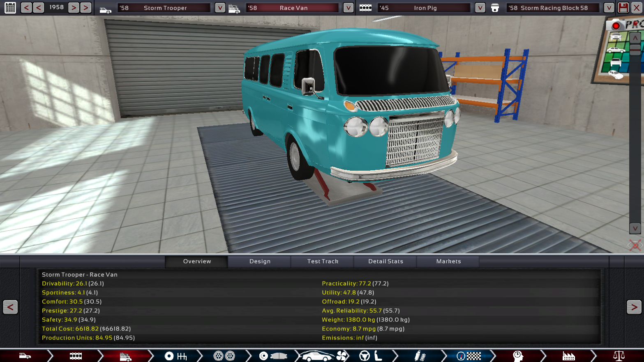644x362 pixels.
Task: Expand the Storm Racing Block 58 dropdown
Action: pyautogui.click(x=609, y=8)
